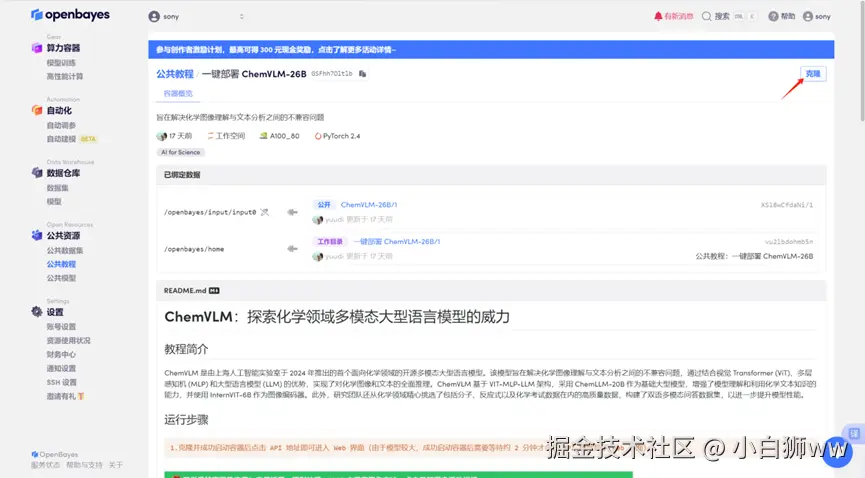Image resolution: width=865 pixels, height=478 pixels.
Task: Click the 已绑定数据 section header
Action: coord(491,175)
